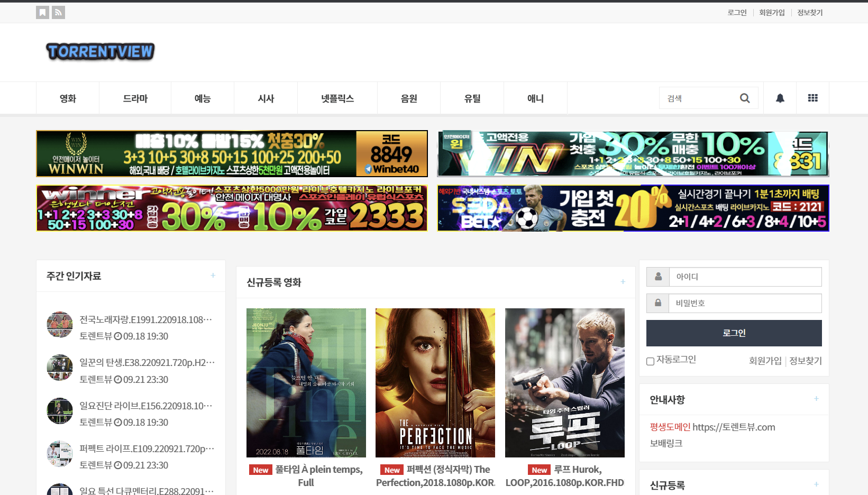Click 회원가입 link under login form
The height and width of the screenshot is (495, 868).
tap(765, 361)
